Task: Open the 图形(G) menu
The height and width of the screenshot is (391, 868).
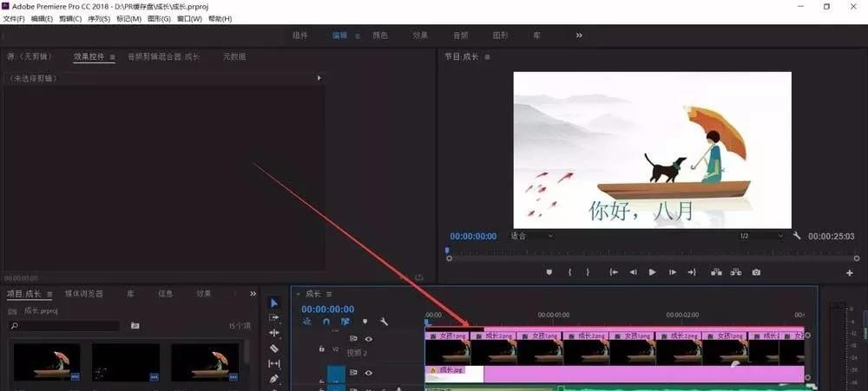Action: 160,19
